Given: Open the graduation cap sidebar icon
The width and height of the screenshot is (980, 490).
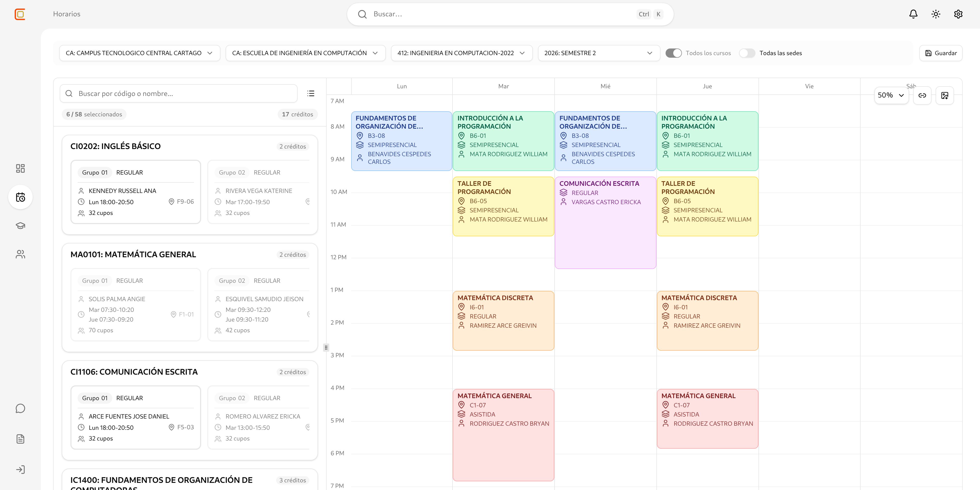Looking at the screenshot, I should [20, 226].
